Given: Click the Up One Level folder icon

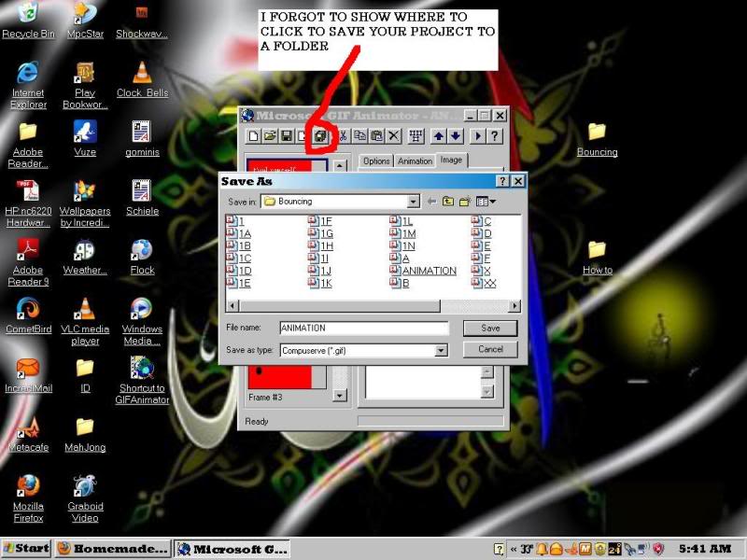Looking at the screenshot, I should tap(448, 202).
